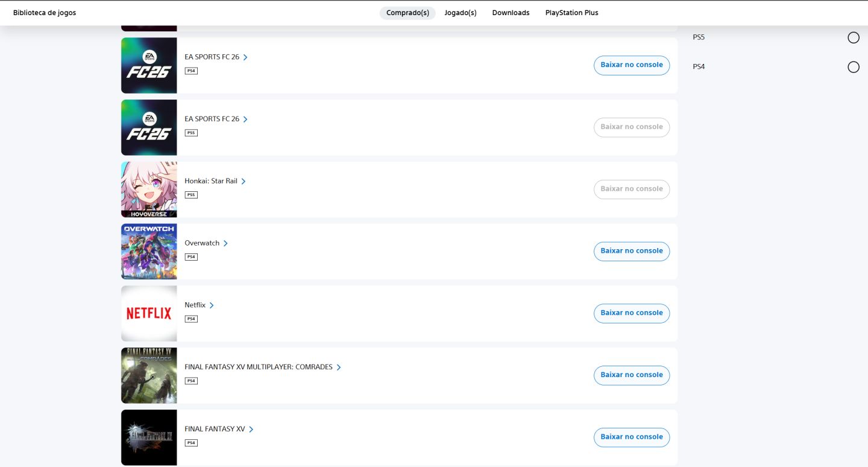Click the arrow beside Netflix
The width and height of the screenshot is (868, 467).
click(212, 305)
